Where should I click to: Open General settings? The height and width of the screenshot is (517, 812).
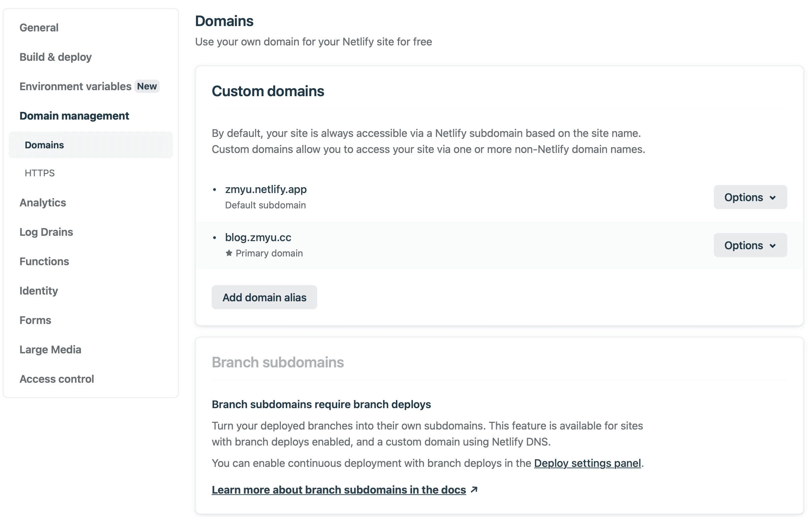point(39,28)
